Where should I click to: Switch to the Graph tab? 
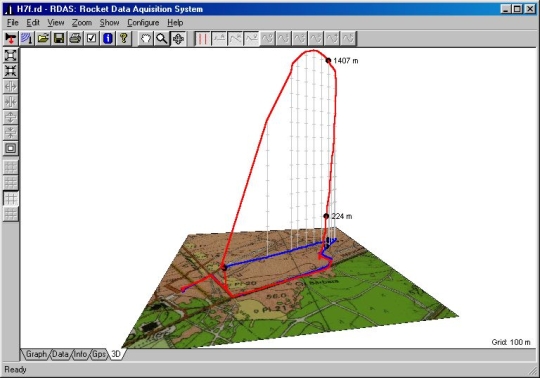coord(36,354)
